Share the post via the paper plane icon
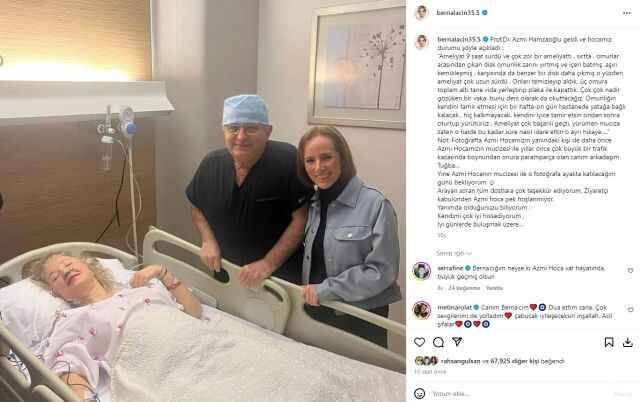The image size is (640, 402). pos(457,342)
